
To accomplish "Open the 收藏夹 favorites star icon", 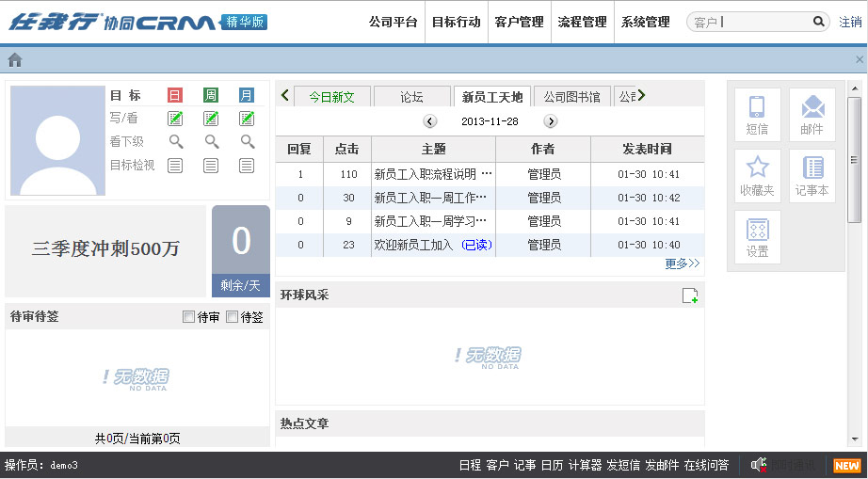I will (757, 176).
